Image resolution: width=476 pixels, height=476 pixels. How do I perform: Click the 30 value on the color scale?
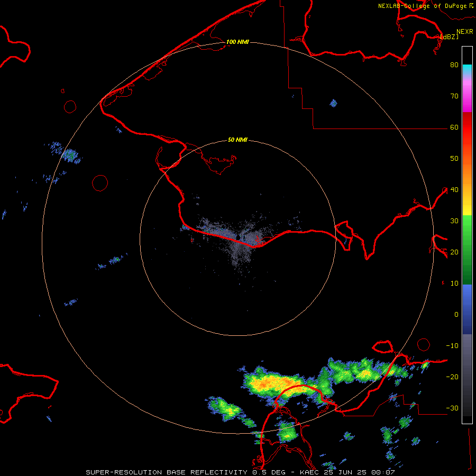[454, 221]
